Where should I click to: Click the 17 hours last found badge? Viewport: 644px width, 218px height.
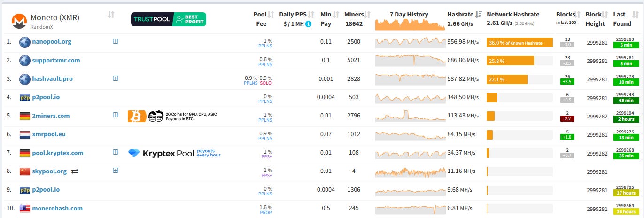(x=625, y=193)
